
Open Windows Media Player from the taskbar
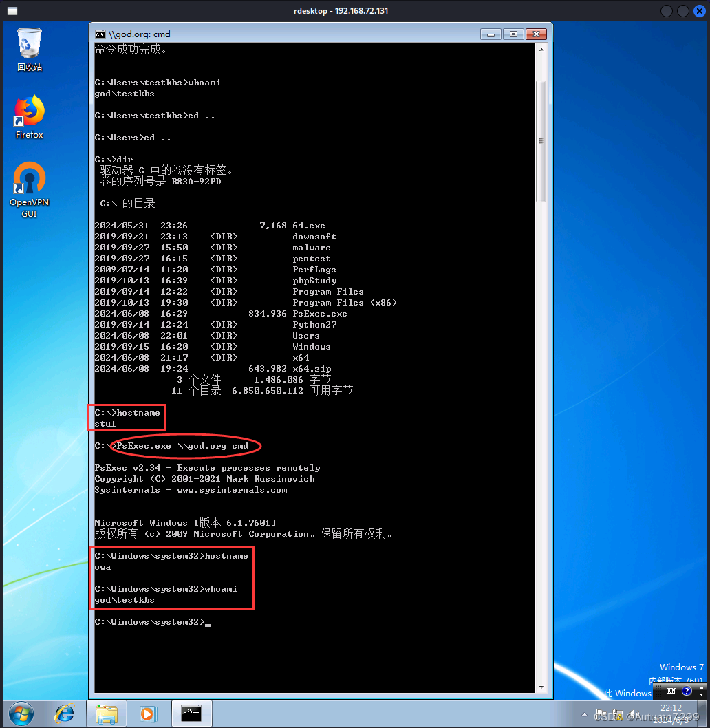click(148, 714)
